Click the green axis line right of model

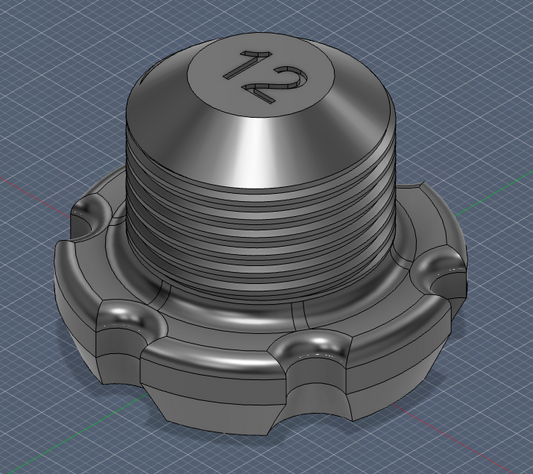pos(494,196)
